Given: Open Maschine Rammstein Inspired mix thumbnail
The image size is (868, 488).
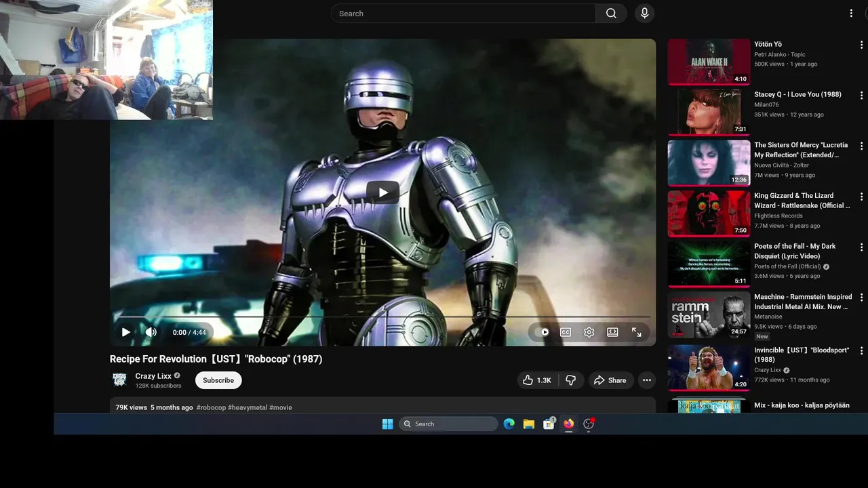Looking at the screenshot, I should pos(709,314).
